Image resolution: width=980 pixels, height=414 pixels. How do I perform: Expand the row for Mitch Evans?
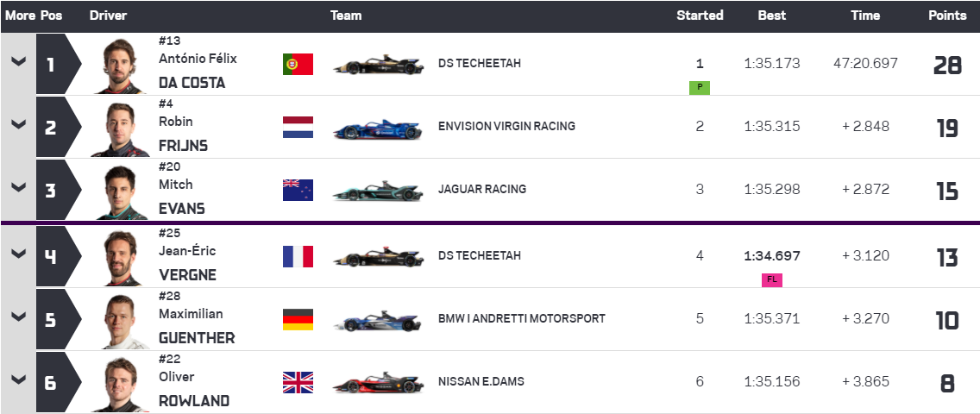(19, 187)
